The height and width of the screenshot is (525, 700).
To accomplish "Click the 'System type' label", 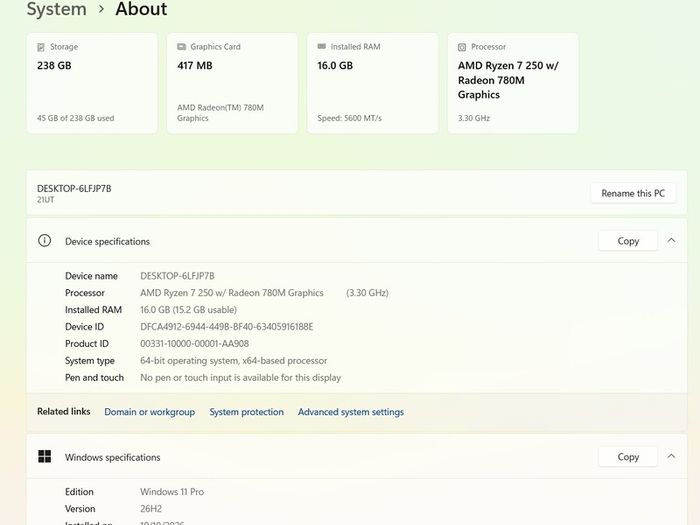I will (x=90, y=361).
